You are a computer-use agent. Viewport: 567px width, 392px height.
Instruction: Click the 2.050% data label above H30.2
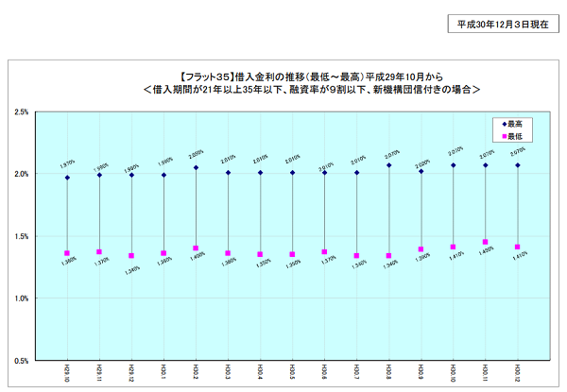click(x=197, y=154)
